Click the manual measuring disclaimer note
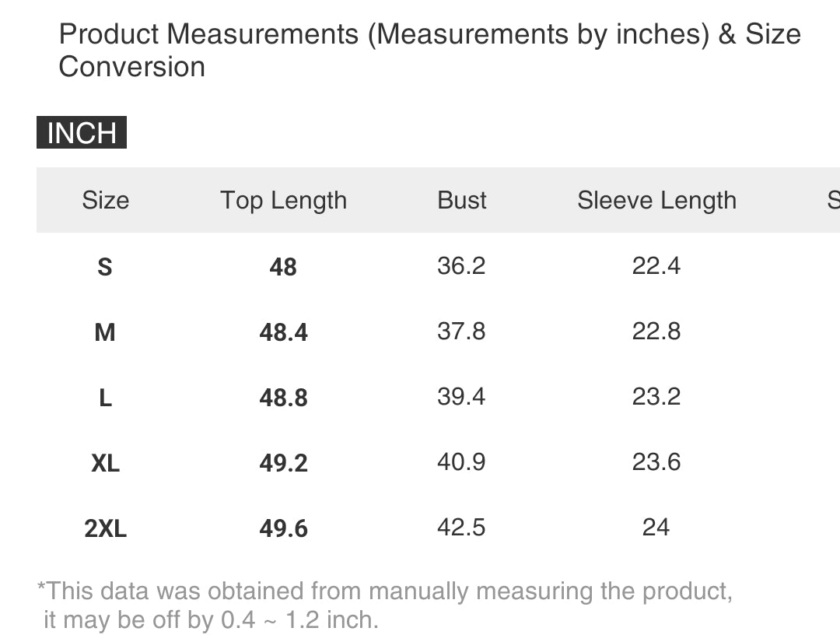Image resolution: width=840 pixels, height=642 pixels. pyautogui.click(x=385, y=605)
